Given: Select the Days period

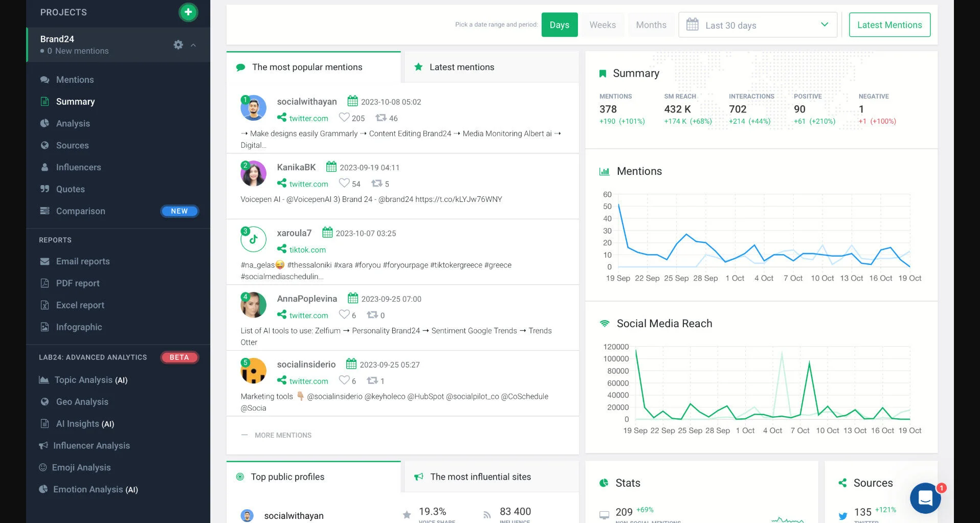Looking at the screenshot, I should pyautogui.click(x=560, y=25).
